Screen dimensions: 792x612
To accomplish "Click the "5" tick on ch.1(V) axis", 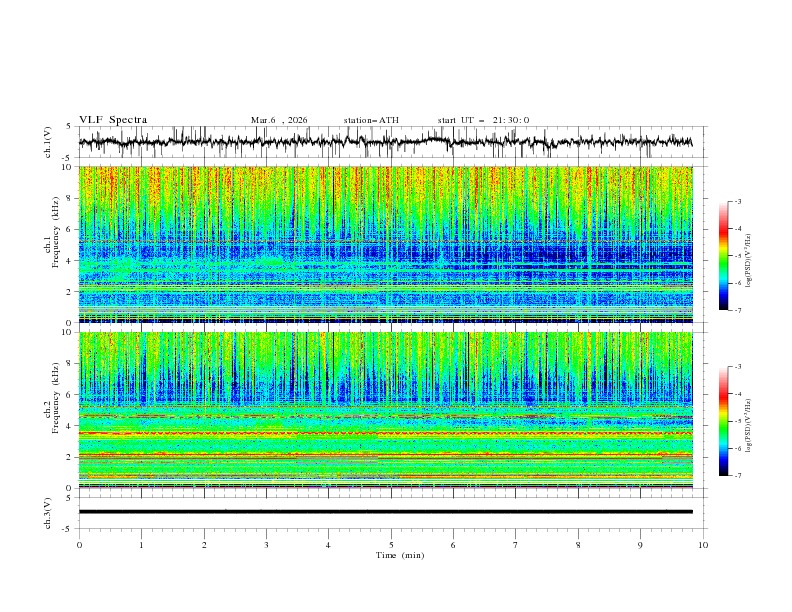I will [x=69, y=127].
